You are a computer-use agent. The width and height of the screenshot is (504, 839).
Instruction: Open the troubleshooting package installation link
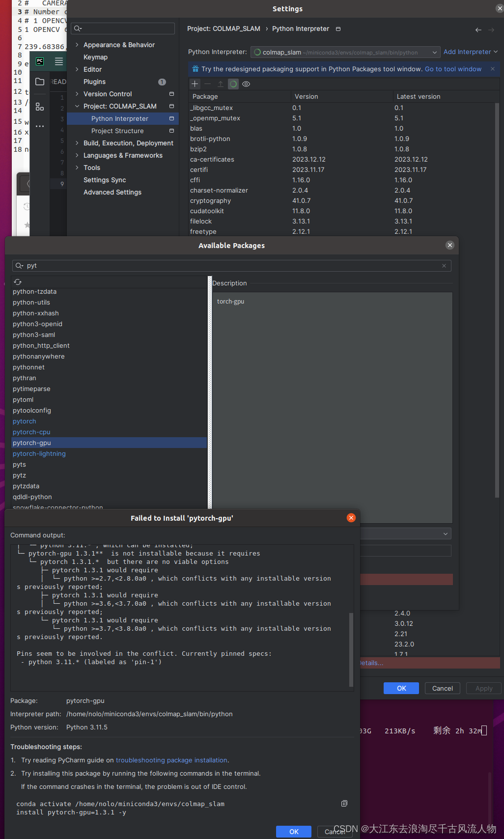(171, 760)
